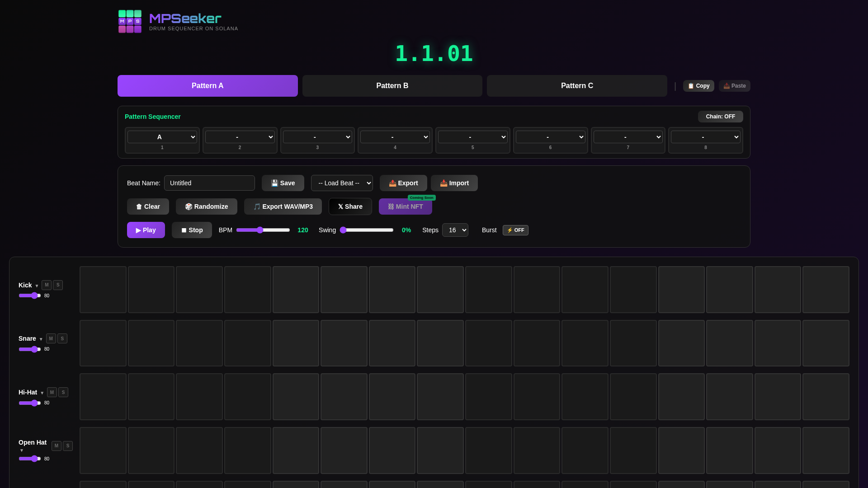
Task: Activate the first Open Hat step pad
Action: 103,450
